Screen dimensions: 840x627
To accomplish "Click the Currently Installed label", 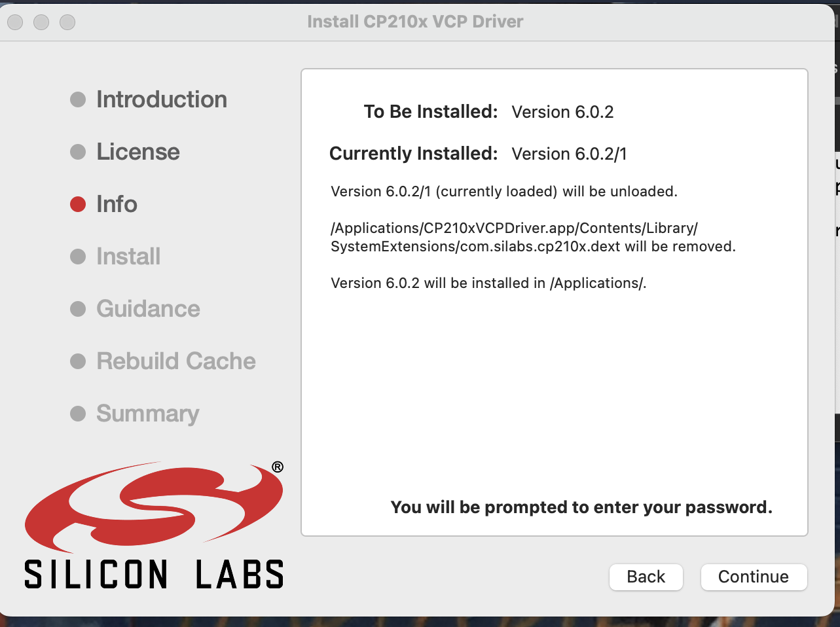I will tap(414, 154).
